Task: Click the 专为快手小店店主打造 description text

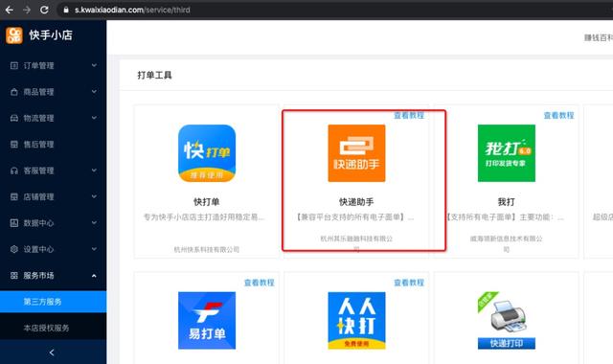Action: pyautogui.click(x=204, y=216)
